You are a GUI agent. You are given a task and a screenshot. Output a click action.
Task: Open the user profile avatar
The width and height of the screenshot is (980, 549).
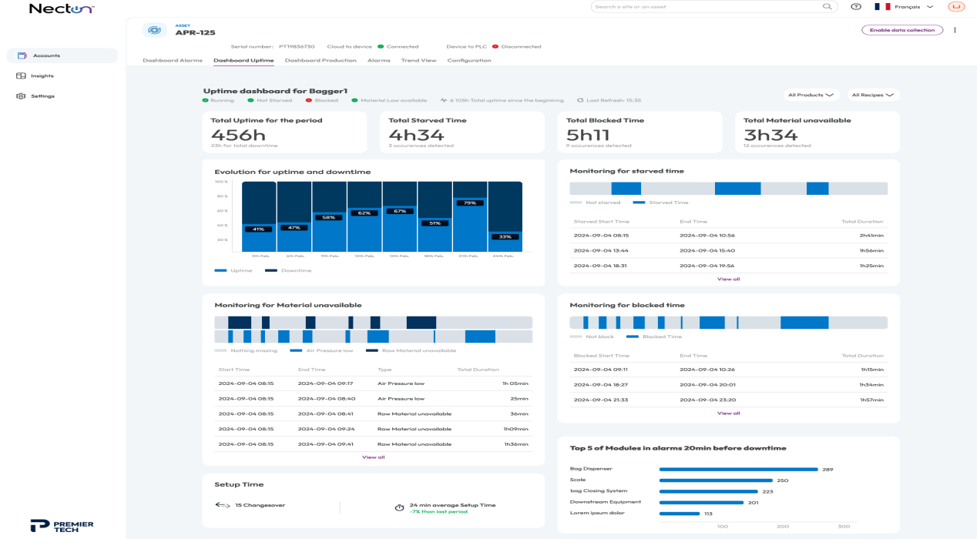pos(956,7)
